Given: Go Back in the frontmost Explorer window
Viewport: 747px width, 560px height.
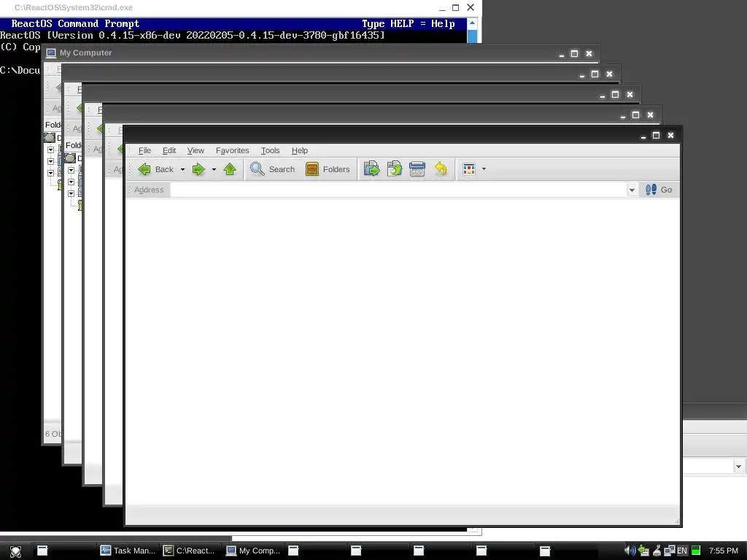Looking at the screenshot, I should (x=155, y=169).
